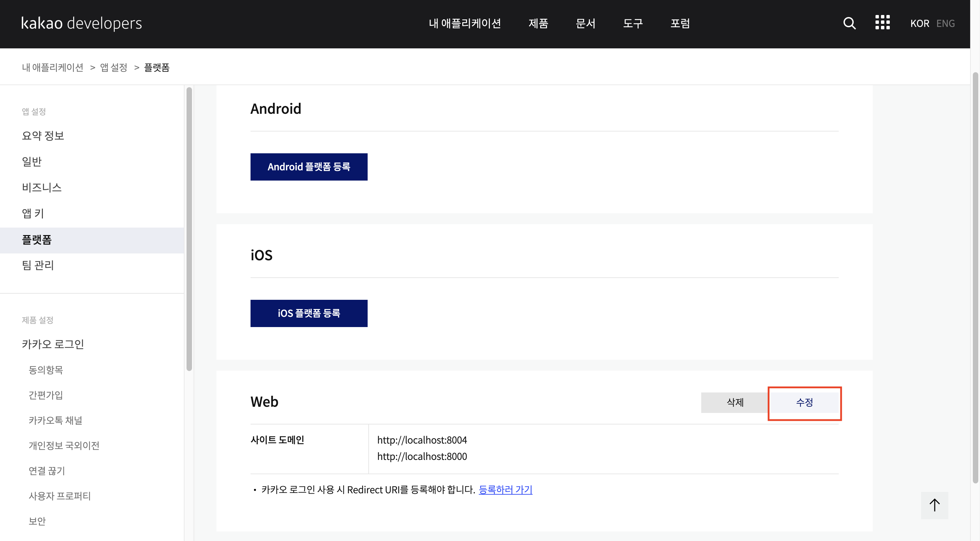
Task: Follow the 등록하러 가기 link
Action: point(505,490)
